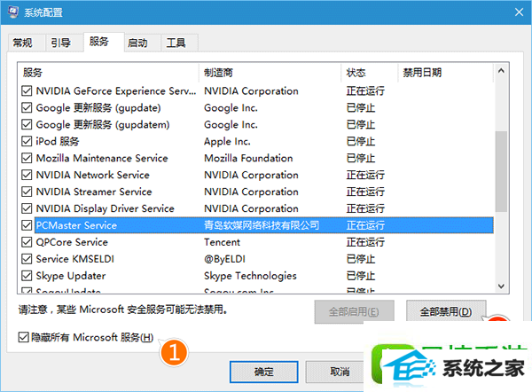
Task: Select the iPod 服务 row text
Action: (58, 141)
